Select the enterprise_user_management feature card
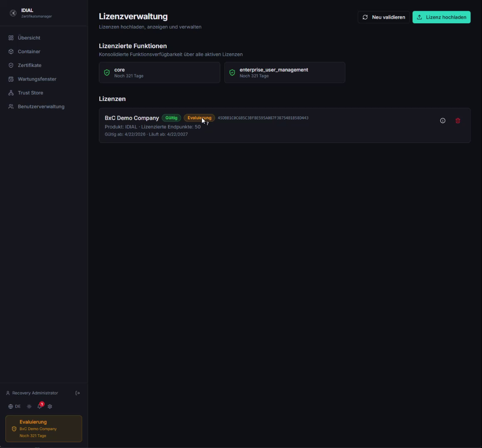The width and height of the screenshot is (482, 448). pyautogui.click(x=285, y=73)
